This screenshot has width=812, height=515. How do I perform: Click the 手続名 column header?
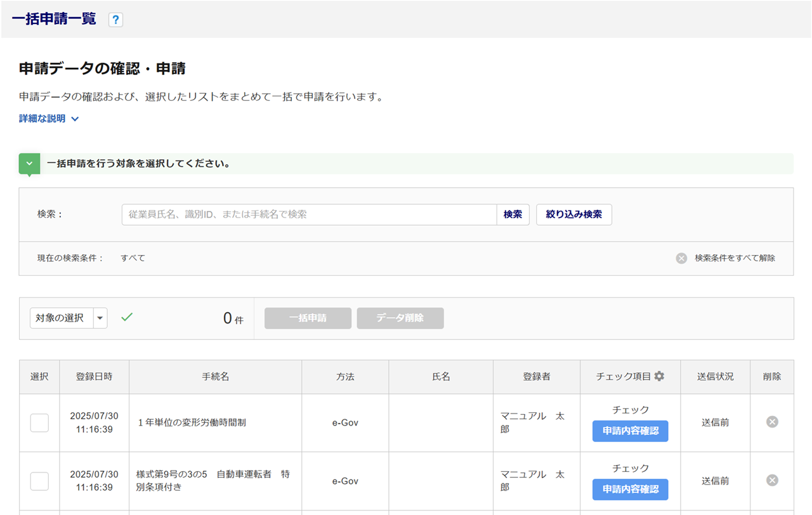click(x=215, y=377)
